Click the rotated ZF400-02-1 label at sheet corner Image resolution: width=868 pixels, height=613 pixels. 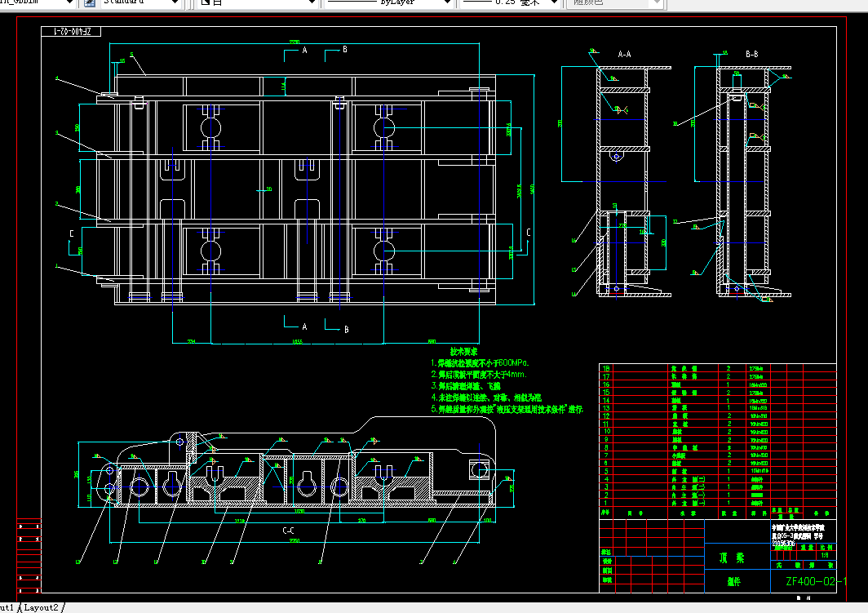[72, 32]
